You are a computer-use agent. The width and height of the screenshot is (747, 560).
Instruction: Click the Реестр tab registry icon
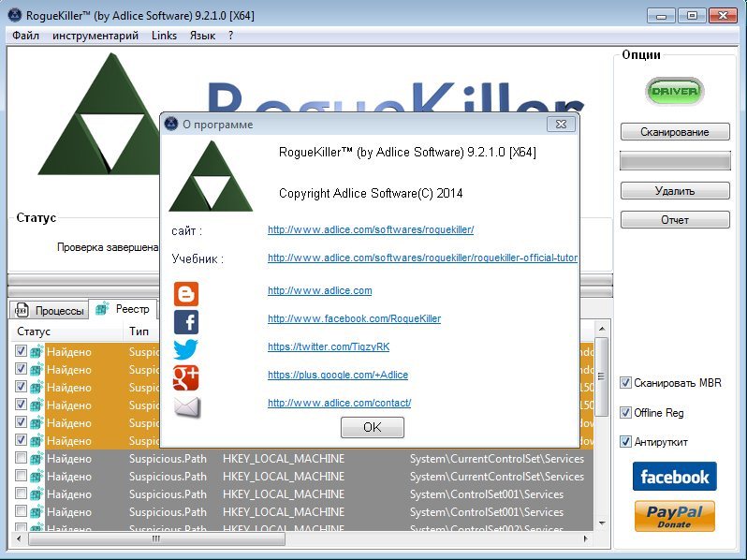102,309
